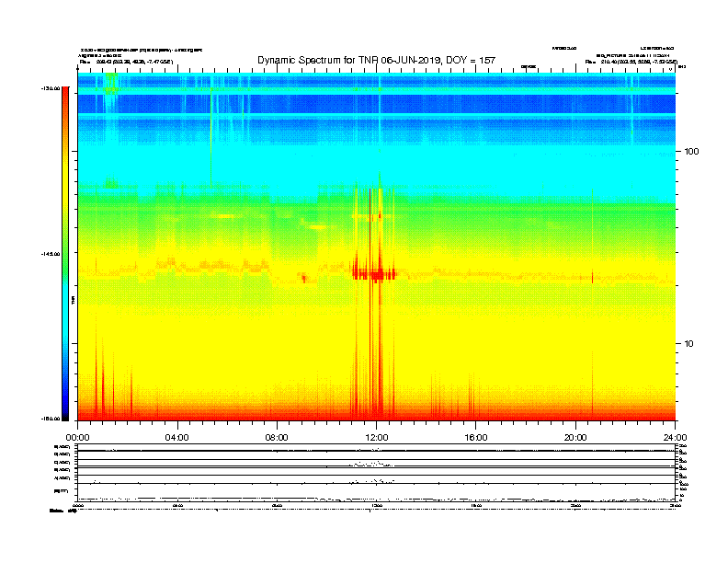This screenshot has height=563, width=728.
Task: Click the '-130.00' color bar label
Action: click(x=51, y=88)
